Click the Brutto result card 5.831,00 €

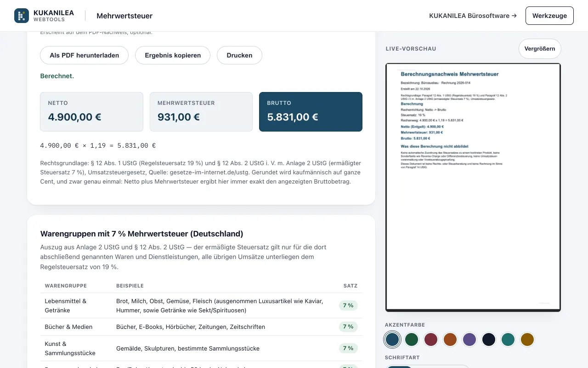[x=311, y=112]
